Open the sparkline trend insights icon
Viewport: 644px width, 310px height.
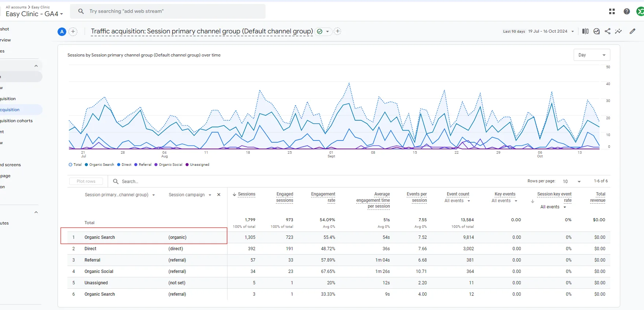[618, 31]
